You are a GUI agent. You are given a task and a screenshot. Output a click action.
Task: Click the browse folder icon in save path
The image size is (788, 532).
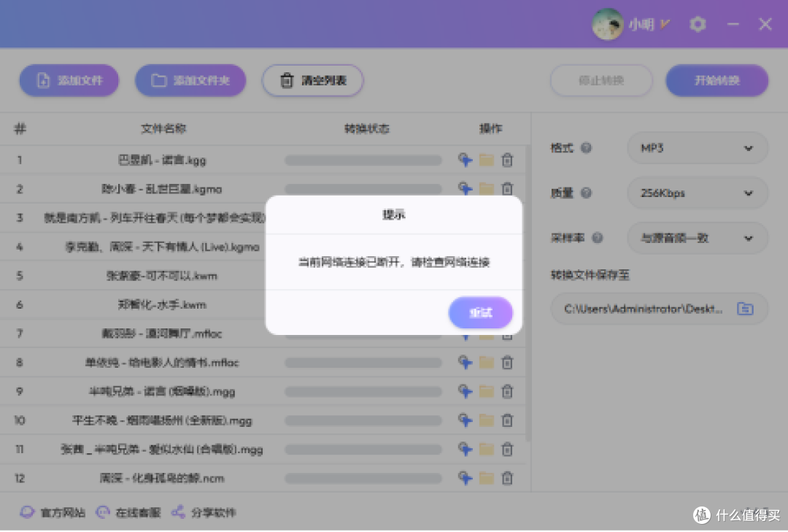click(x=745, y=309)
